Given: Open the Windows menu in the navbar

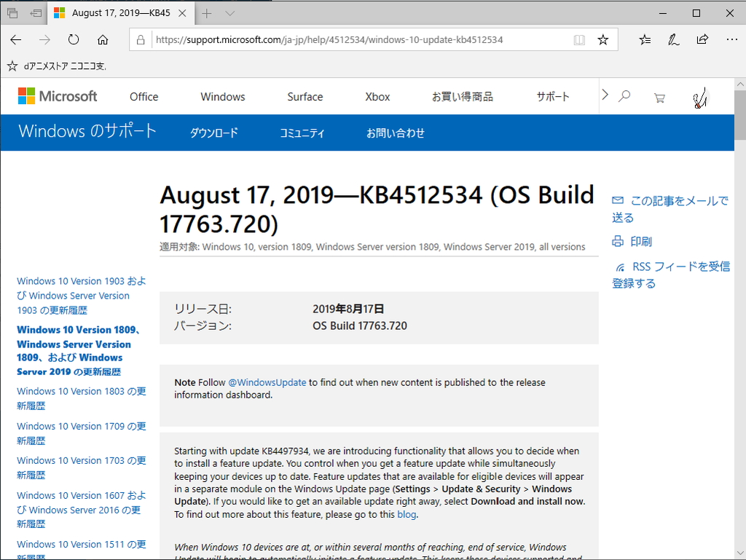Looking at the screenshot, I should 222,95.
